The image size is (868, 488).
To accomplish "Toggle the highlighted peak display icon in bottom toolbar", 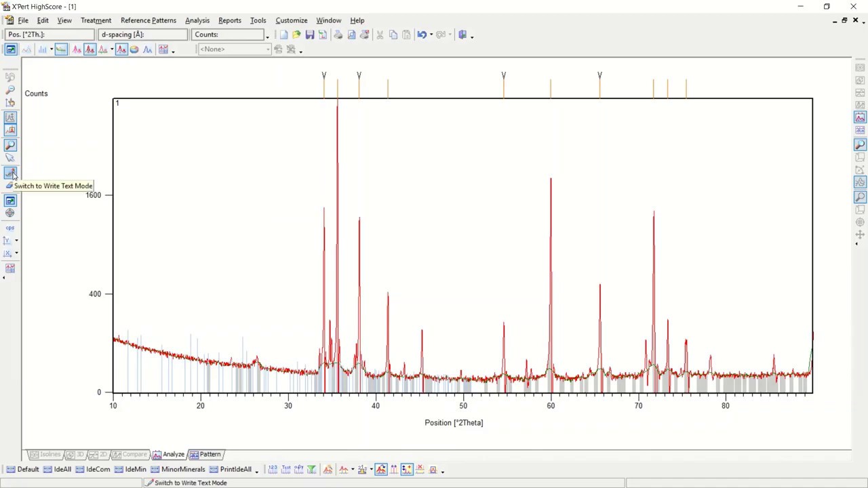I will pos(380,469).
